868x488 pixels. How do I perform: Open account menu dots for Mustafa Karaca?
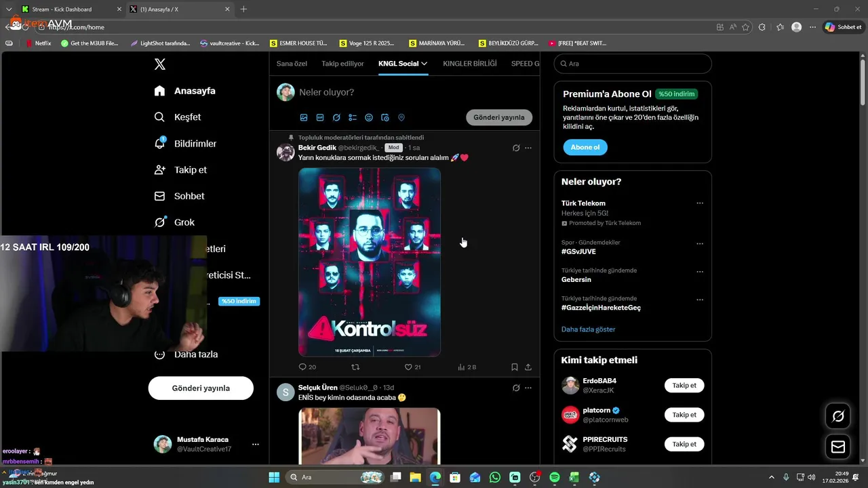(256, 444)
